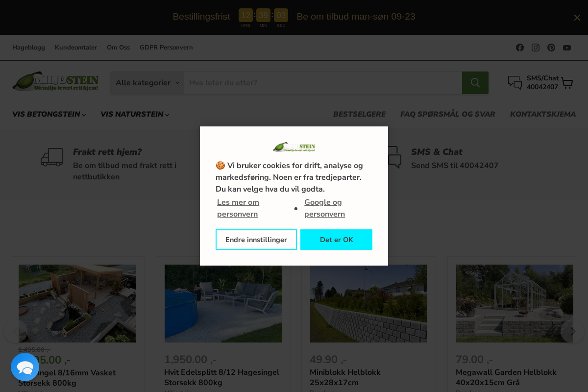
Task: Expand the VIS NATURSTEIN menu
Action: [x=134, y=114]
